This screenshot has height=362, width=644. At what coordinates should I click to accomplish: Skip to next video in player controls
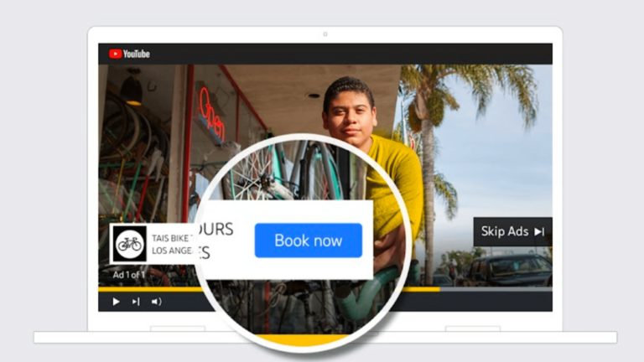[136, 302]
